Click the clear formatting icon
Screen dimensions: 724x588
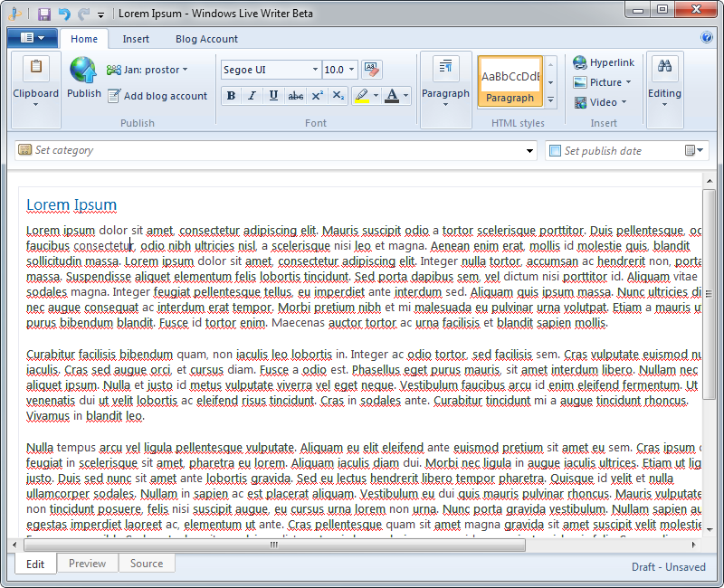pyautogui.click(x=372, y=70)
